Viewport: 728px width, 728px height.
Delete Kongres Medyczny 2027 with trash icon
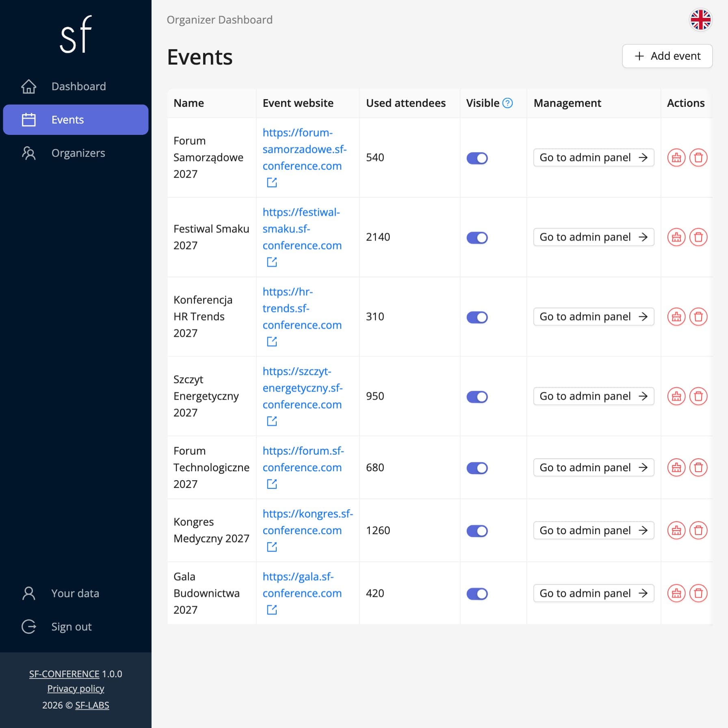tap(698, 531)
